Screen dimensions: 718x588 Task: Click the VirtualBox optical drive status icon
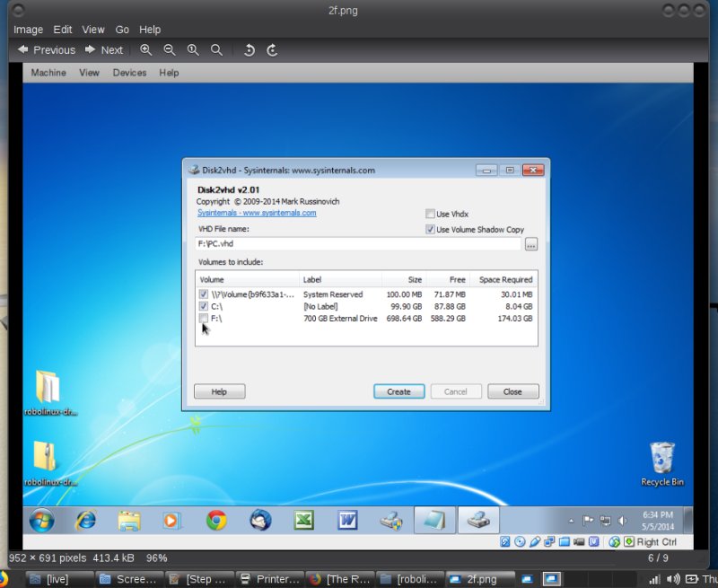[x=521, y=540]
